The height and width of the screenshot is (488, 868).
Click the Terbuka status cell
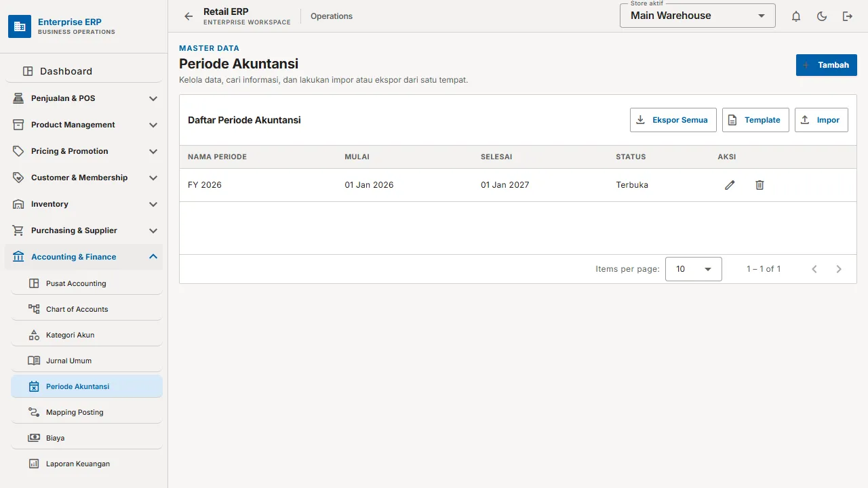[632, 185]
